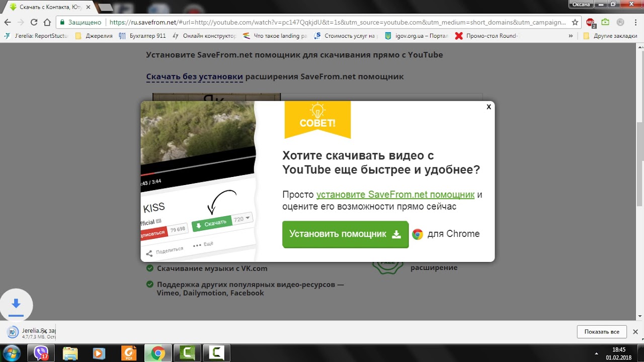Open the Скачать без установки link
The width and height of the screenshot is (644, 362).
coord(195,76)
